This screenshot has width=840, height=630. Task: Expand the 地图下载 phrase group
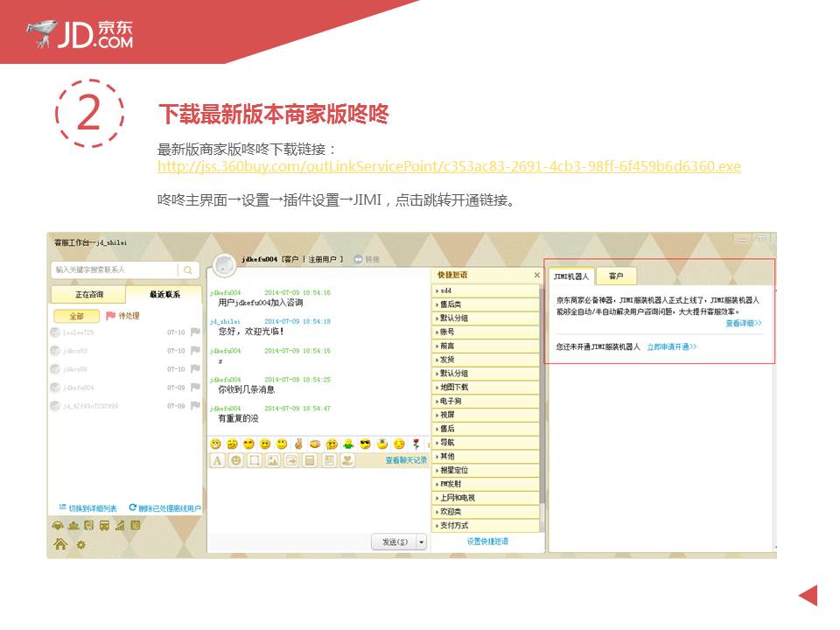(x=486, y=387)
